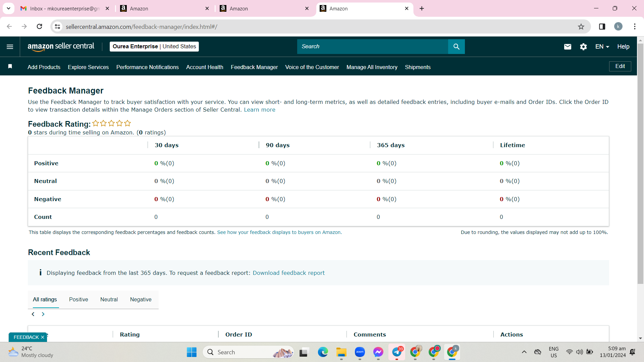Open Shipments nav item
Viewport: 644px width, 362px height.
point(418,67)
